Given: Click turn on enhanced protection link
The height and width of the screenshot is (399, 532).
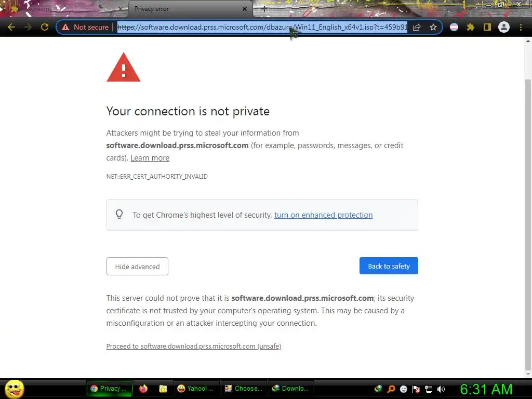Looking at the screenshot, I should (x=323, y=215).
